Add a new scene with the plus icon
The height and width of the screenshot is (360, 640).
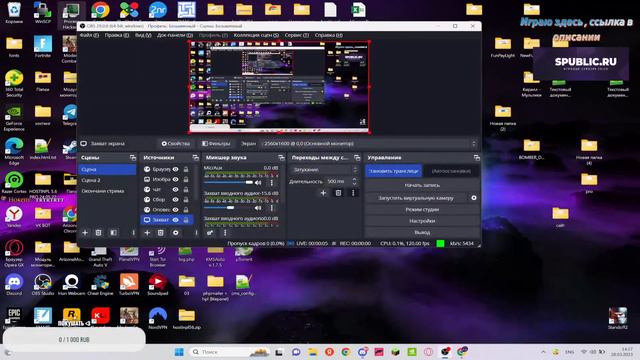coord(85,233)
